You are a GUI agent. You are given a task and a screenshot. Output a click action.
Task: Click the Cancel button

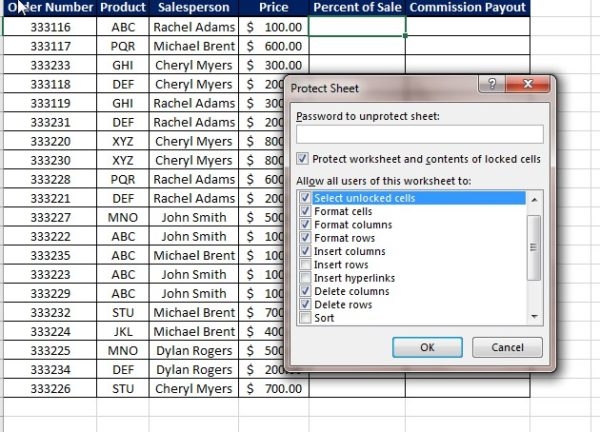pyautogui.click(x=506, y=348)
